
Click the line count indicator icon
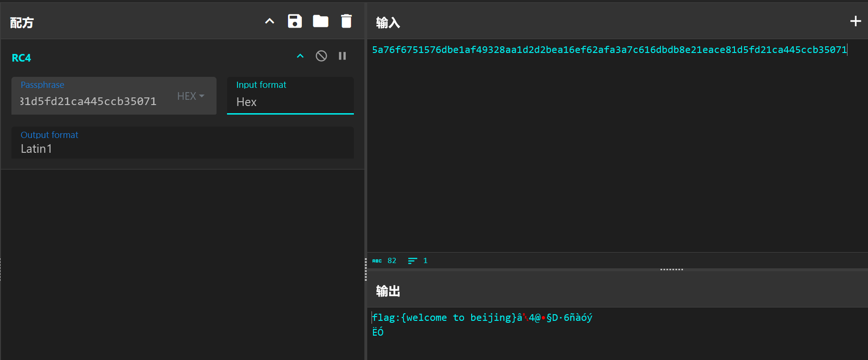click(x=413, y=261)
